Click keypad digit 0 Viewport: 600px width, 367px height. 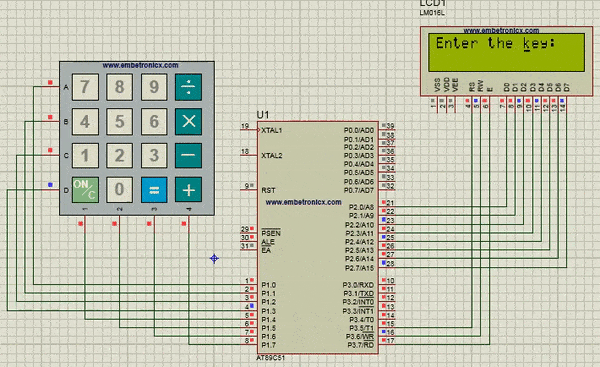(x=119, y=189)
